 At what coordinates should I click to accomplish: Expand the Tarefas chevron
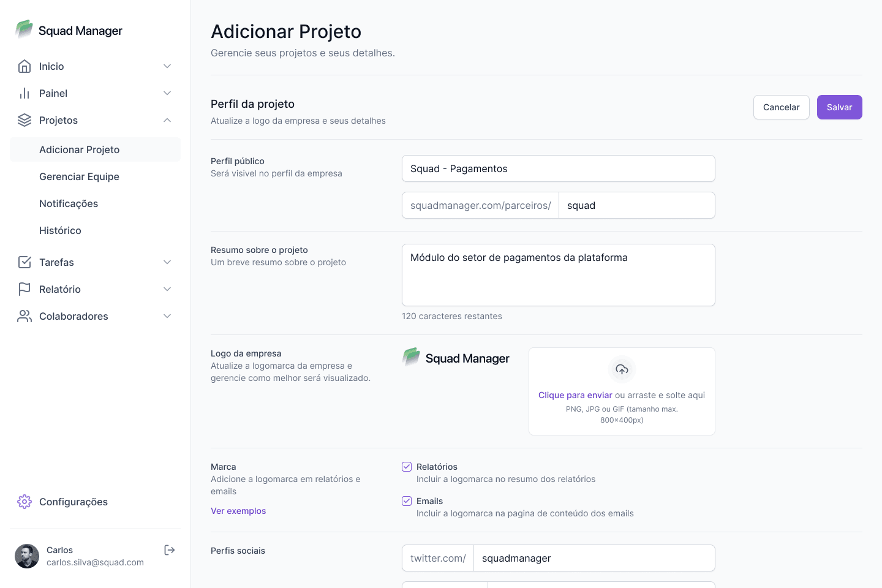pos(167,262)
